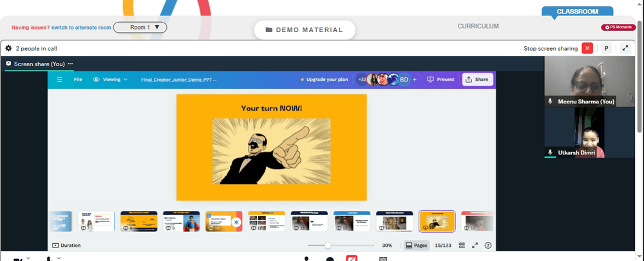Screen dimensions: 644x261
Task: Open the Screen share three-dots menu
Action: [x=70, y=64]
